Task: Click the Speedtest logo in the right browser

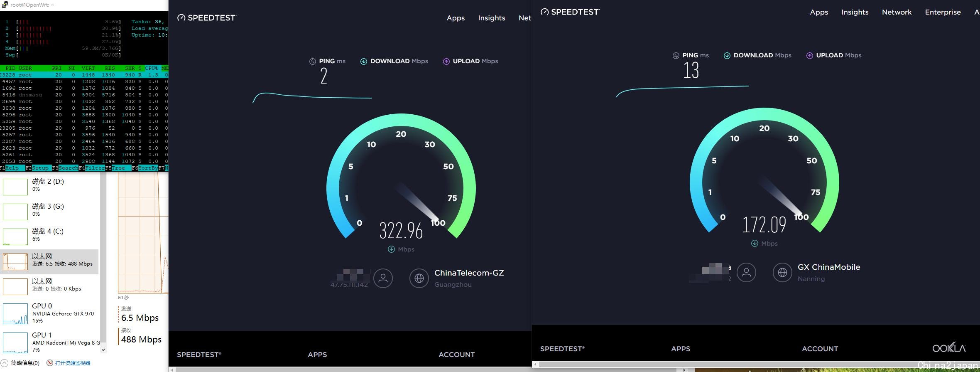Action: (x=570, y=12)
